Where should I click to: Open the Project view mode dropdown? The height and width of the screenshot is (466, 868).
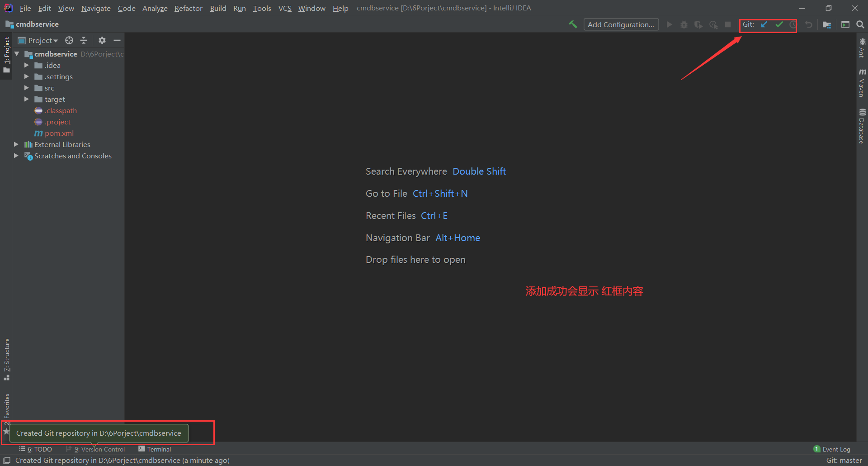pos(41,40)
